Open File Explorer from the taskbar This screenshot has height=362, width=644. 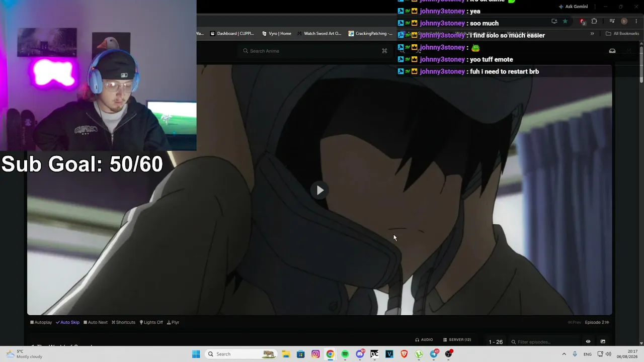(286, 354)
